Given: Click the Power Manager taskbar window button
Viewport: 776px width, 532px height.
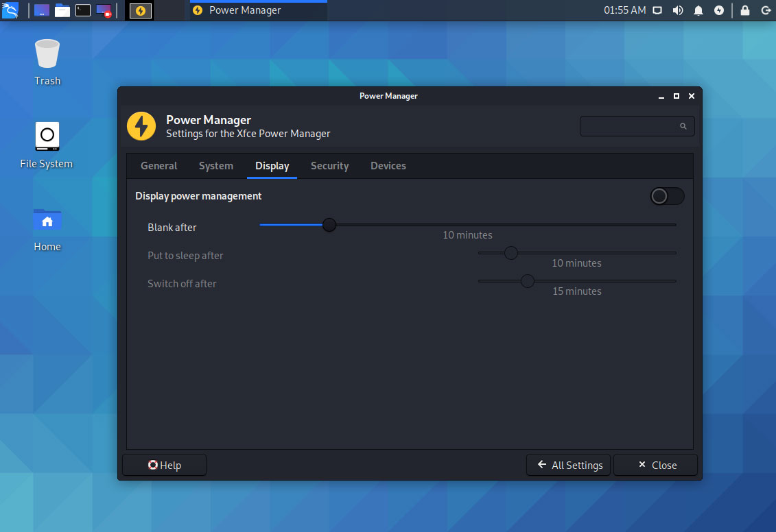Looking at the screenshot, I should (x=259, y=10).
